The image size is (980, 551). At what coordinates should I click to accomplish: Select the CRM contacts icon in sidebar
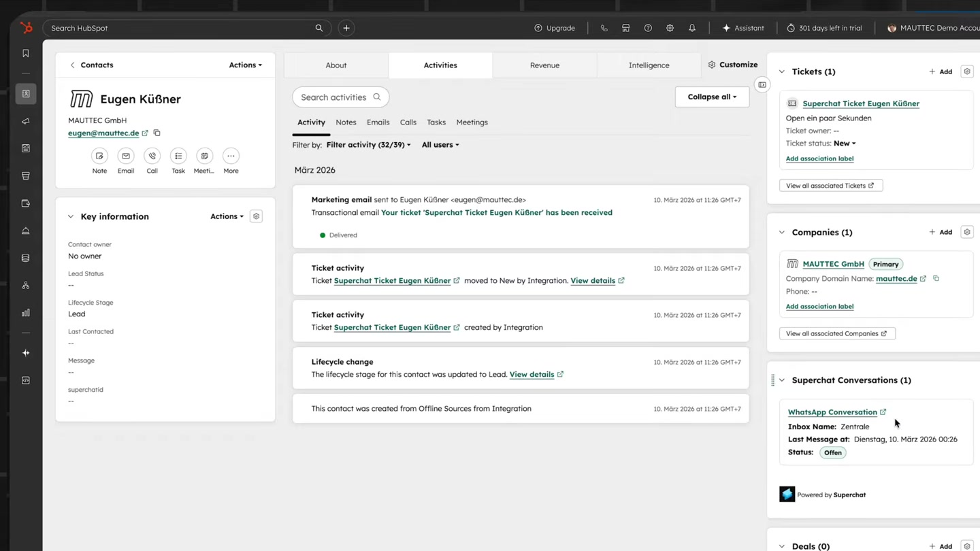tap(25, 93)
